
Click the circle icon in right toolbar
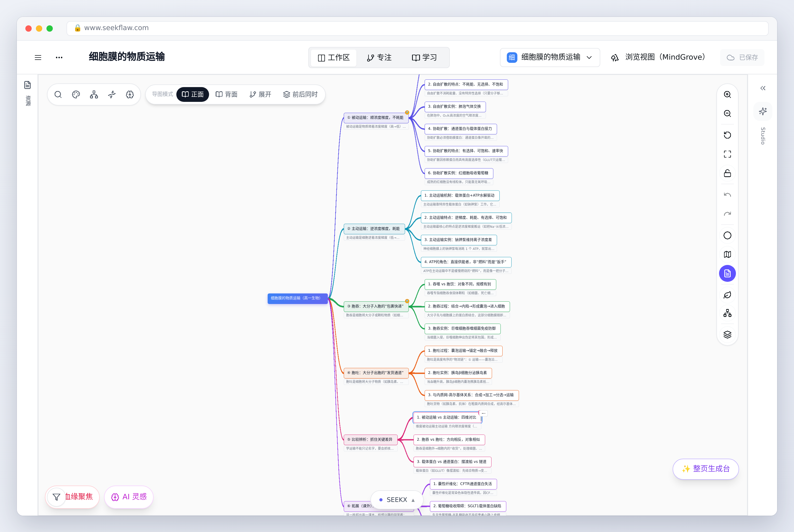727,235
